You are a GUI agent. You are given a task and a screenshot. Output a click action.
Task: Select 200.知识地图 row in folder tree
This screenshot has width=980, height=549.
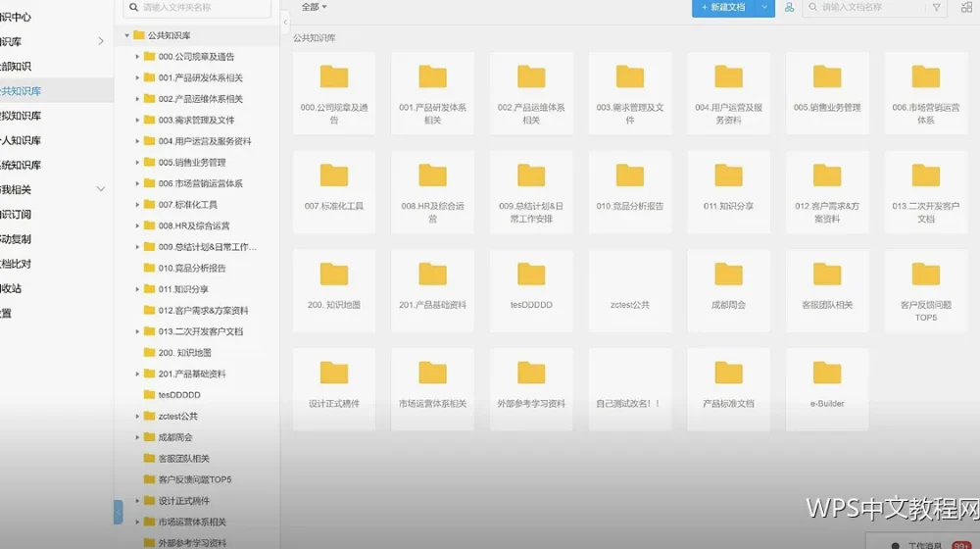pos(197,352)
